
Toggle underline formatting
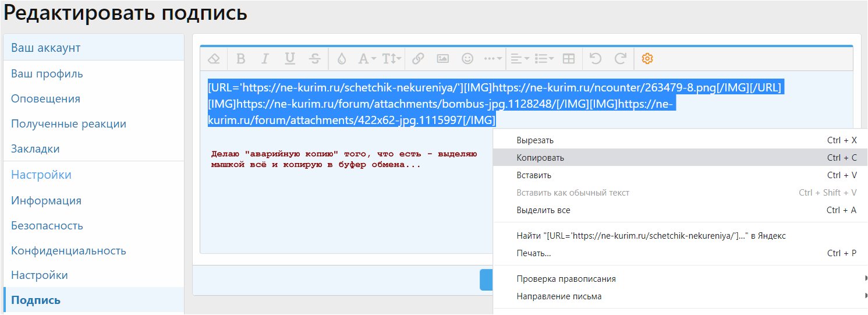tap(289, 59)
